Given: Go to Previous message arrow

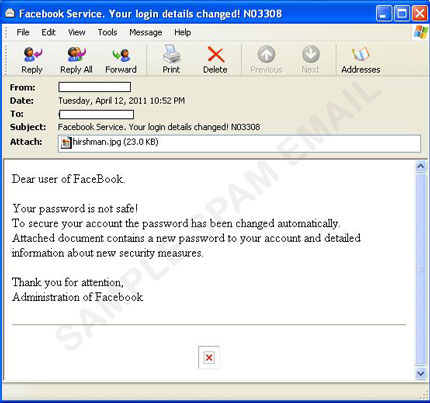Looking at the screenshot, I should click(266, 60).
